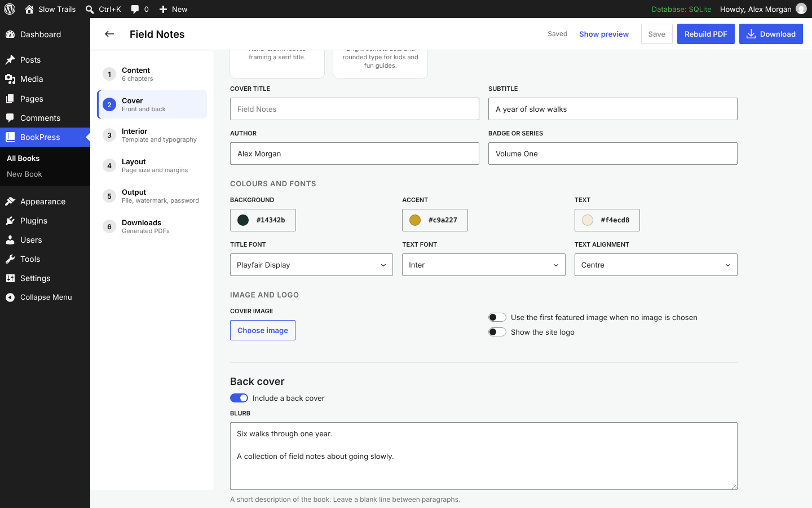Open New Book in BookPress submenu
This screenshot has height=508, width=812.
coord(24,174)
